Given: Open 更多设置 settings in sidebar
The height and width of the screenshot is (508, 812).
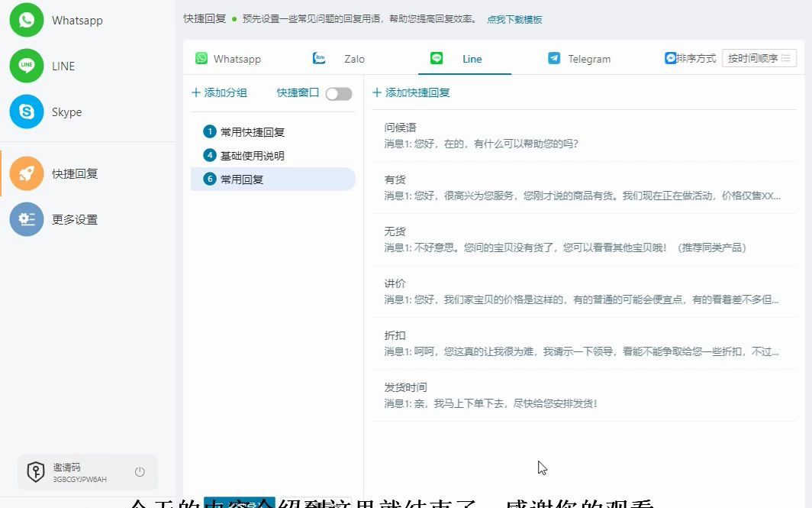Looking at the screenshot, I should [27, 219].
